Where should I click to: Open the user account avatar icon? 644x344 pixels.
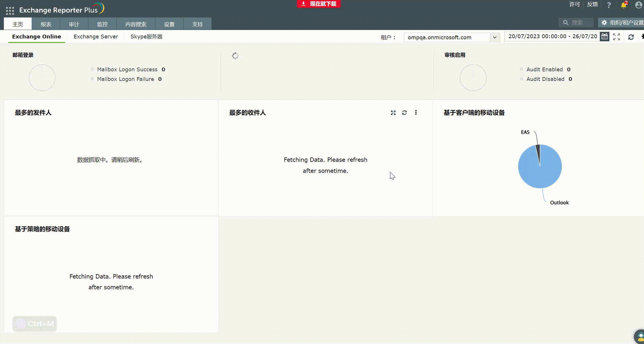639,5
